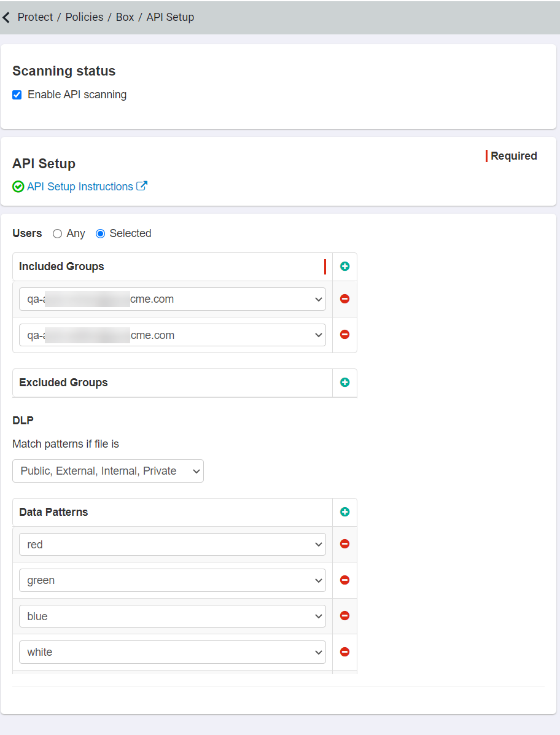Remove the first included group entry
560x735 pixels.
point(344,298)
